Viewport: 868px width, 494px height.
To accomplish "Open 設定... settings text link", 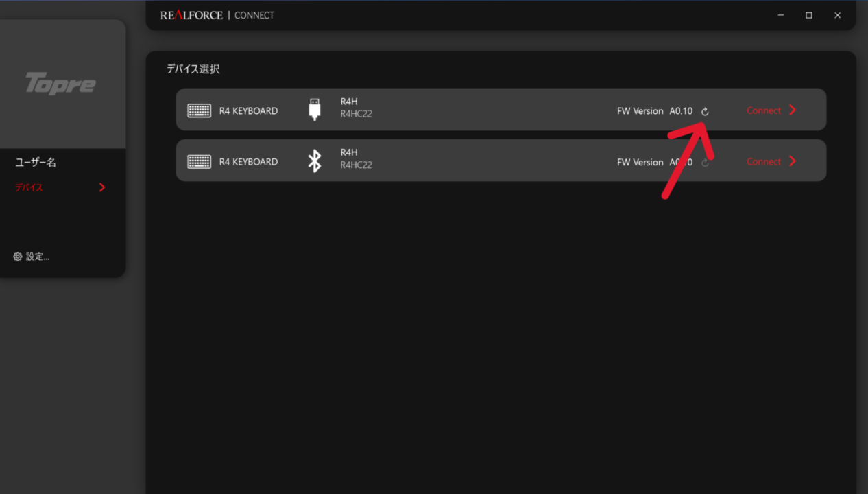I will [x=38, y=257].
